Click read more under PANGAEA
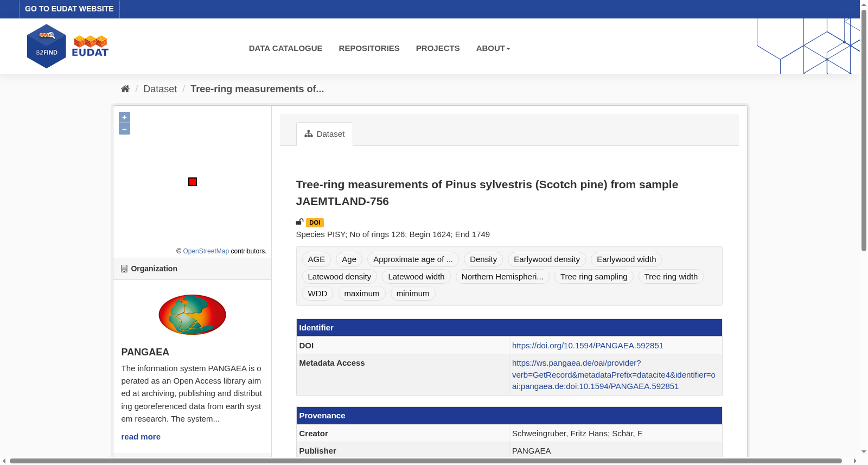868x465 pixels. 141,437
